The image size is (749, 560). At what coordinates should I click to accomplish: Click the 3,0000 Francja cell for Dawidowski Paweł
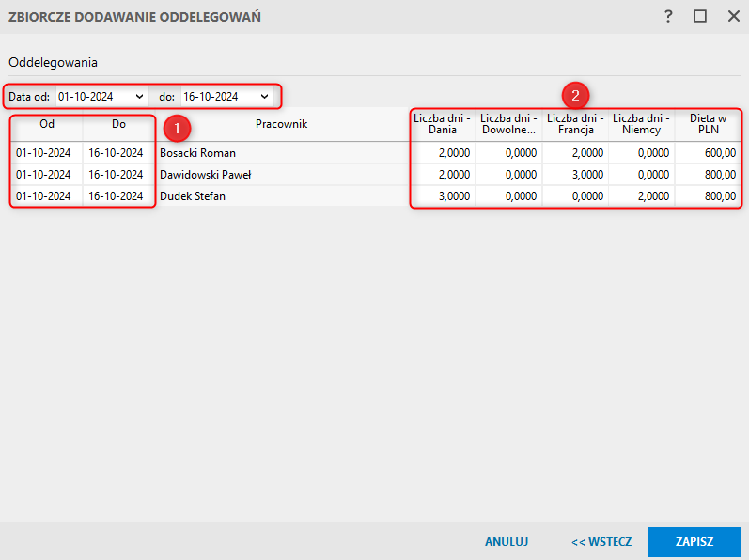pyautogui.click(x=575, y=175)
